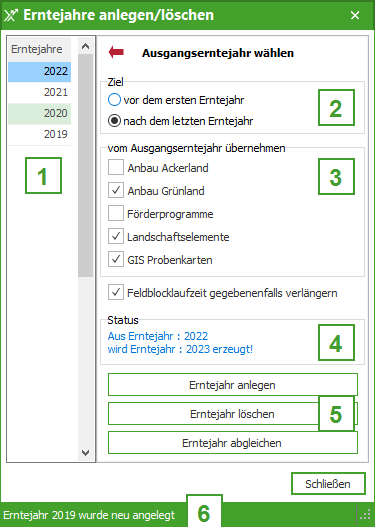
Task: Click the Schließen button
Action: click(x=328, y=484)
